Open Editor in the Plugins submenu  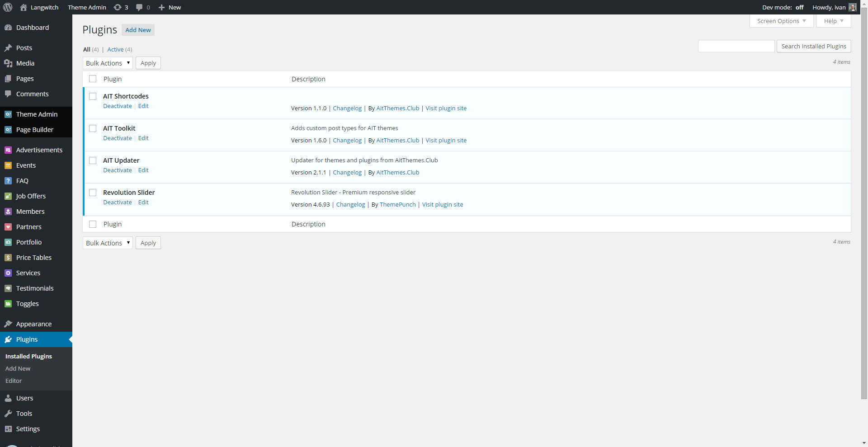click(14, 381)
